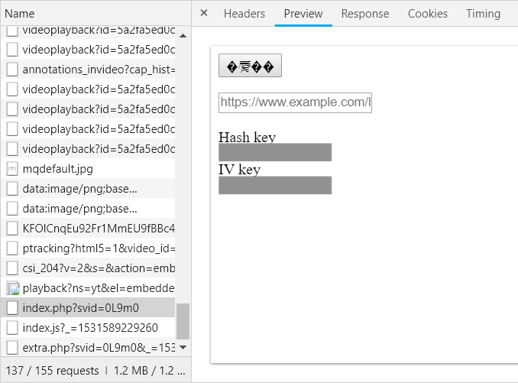The image size is (518, 383).
Task: Click file icon of extra.php request
Action: click(x=12, y=348)
